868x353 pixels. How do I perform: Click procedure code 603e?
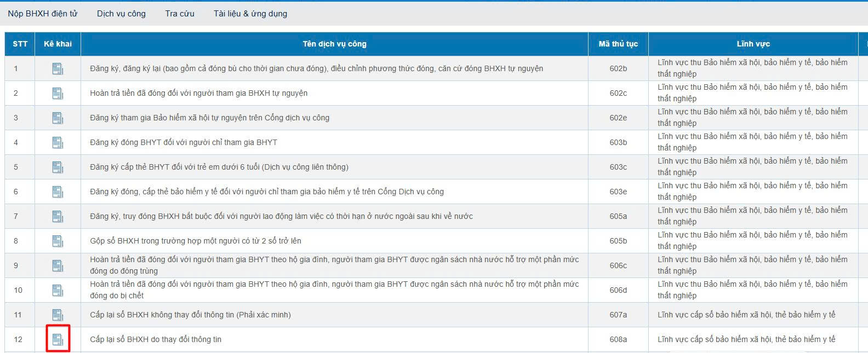point(618,192)
